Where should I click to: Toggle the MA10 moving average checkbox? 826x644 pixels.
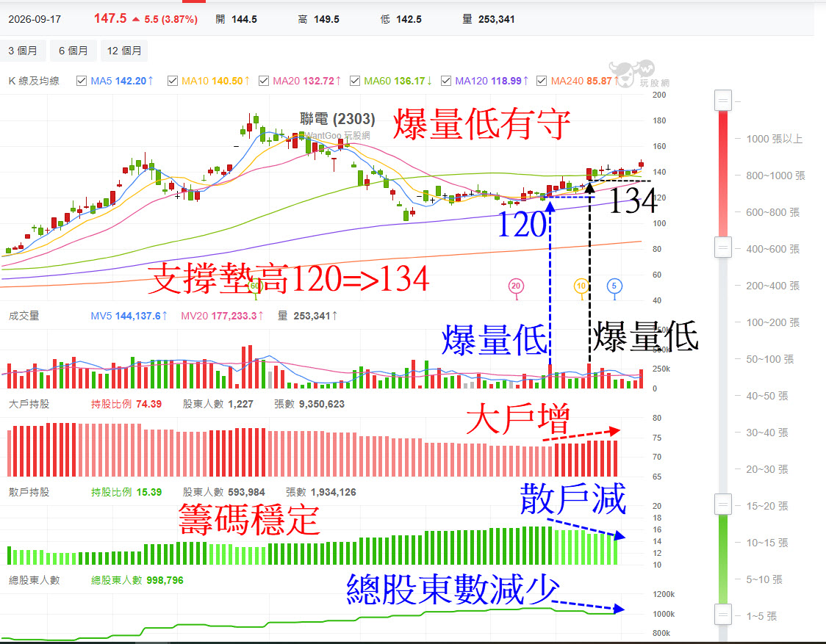click(x=172, y=81)
